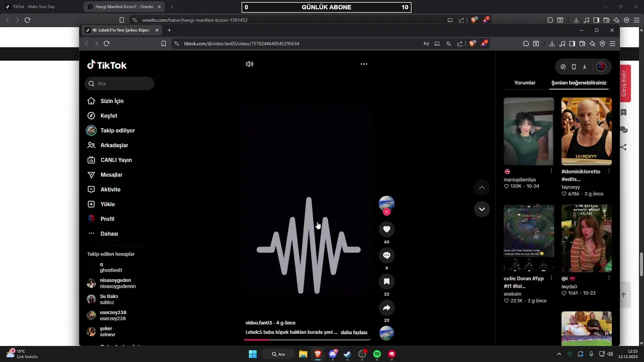Image resolution: width=644 pixels, height=362 pixels.
Task: Open Brave VPN shield in TikTok window
Action: coord(602,44)
